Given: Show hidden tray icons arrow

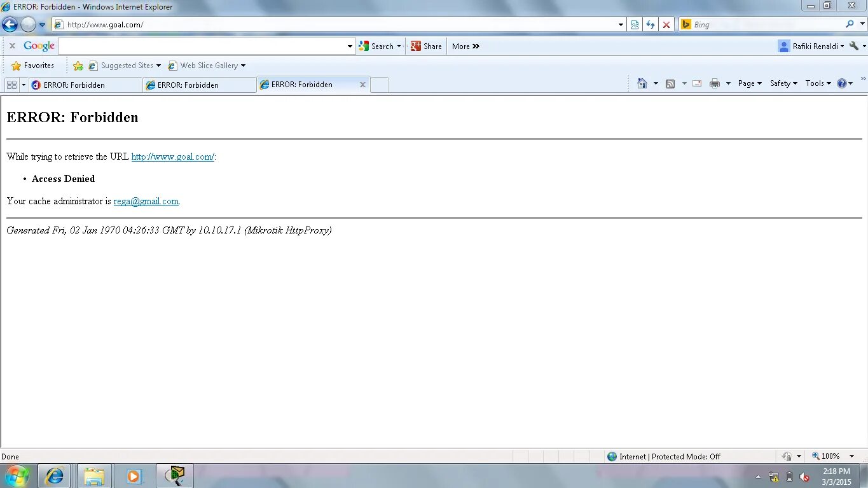Looking at the screenshot, I should 758,477.
